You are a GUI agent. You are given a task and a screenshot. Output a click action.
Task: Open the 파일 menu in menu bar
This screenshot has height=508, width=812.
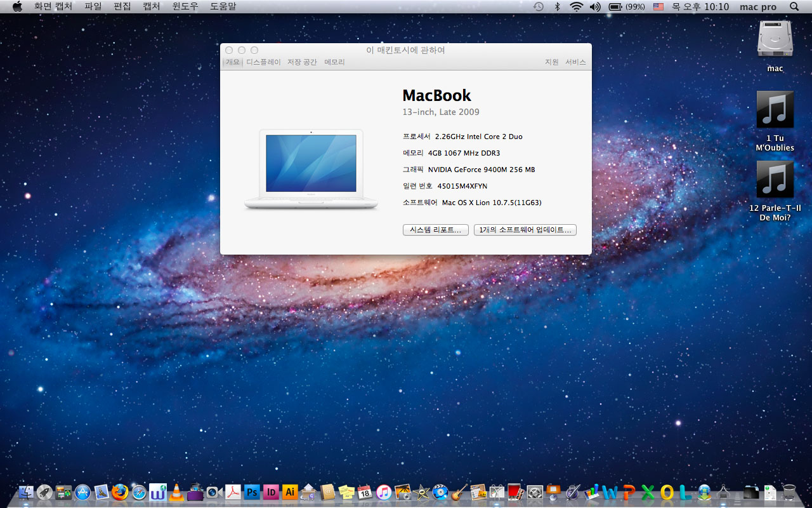93,6
